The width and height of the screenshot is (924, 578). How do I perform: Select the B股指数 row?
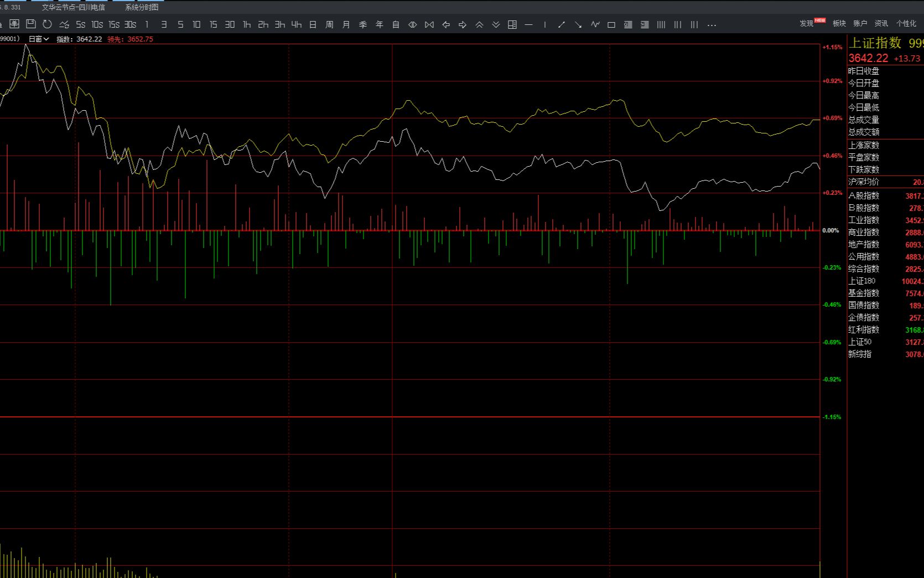pos(885,208)
